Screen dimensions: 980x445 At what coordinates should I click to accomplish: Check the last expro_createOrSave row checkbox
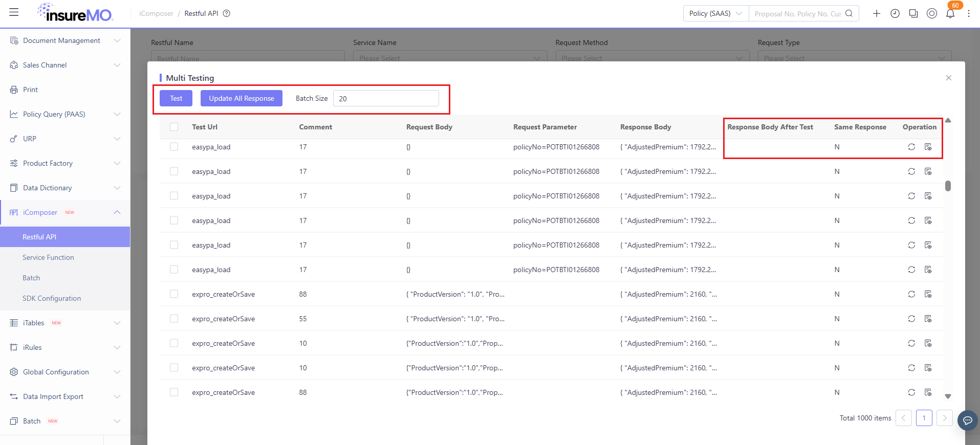coord(174,392)
